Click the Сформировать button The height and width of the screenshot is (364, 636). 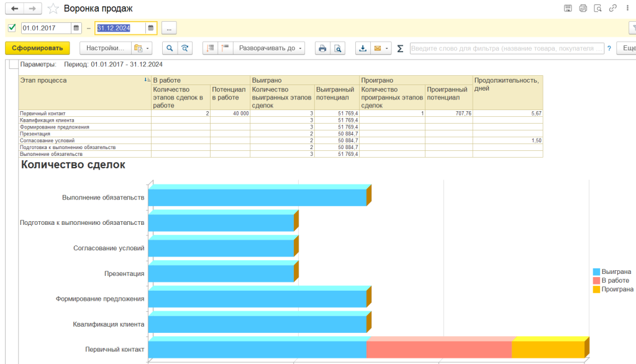pyautogui.click(x=37, y=48)
